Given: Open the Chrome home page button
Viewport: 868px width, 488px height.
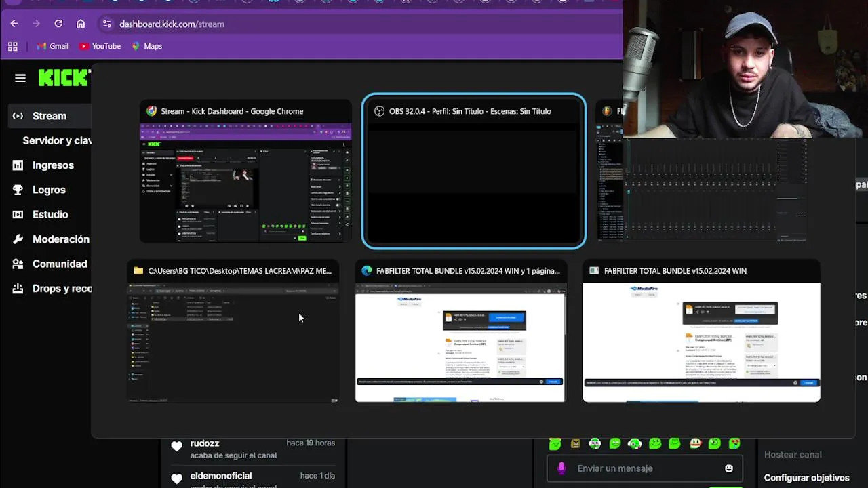Looking at the screenshot, I should click(x=81, y=24).
